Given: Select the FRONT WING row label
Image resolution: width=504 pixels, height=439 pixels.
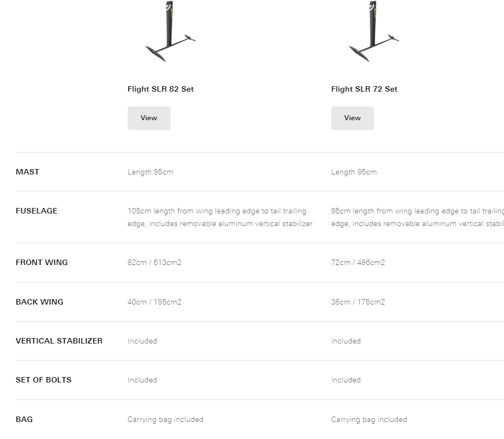Looking at the screenshot, I should 42,262.
